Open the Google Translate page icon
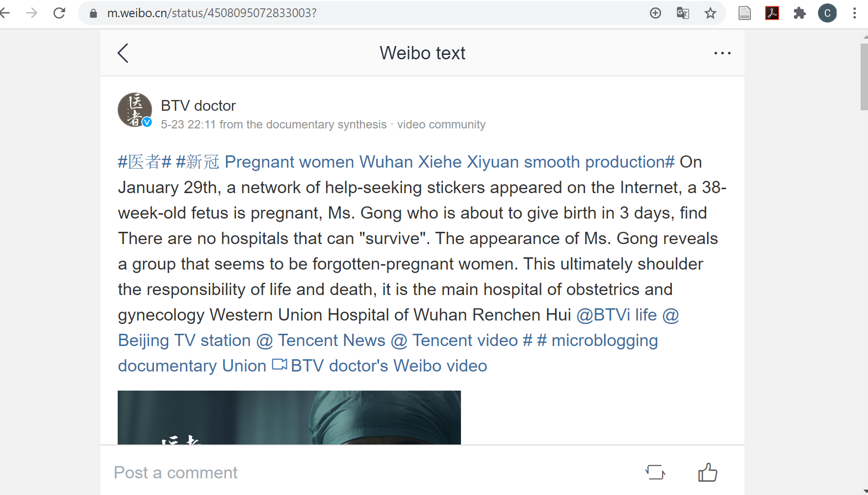This screenshot has width=868, height=495. pyautogui.click(x=683, y=13)
